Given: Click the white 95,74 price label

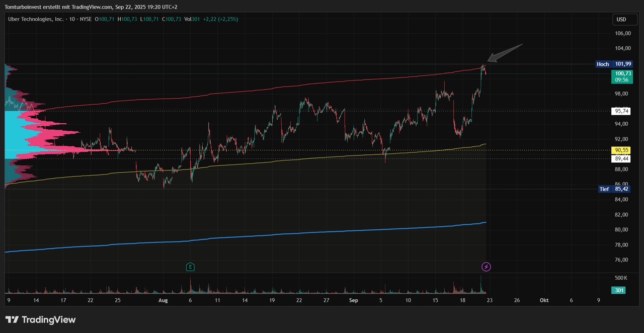Looking at the screenshot, I should (621, 111).
